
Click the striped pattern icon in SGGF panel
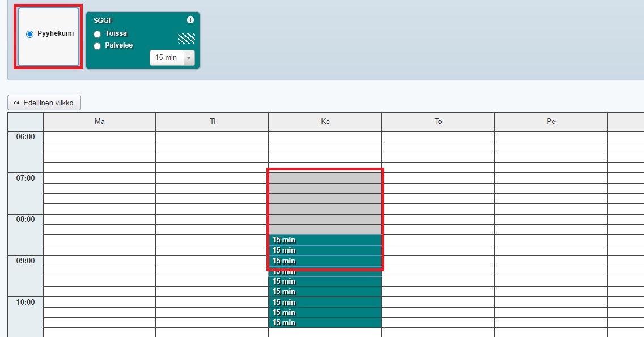pos(187,39)
